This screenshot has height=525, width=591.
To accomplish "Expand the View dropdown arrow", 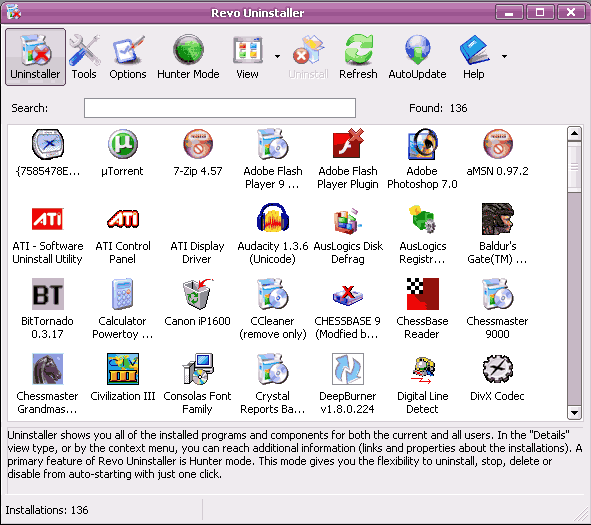I will (x=277, y=57).
